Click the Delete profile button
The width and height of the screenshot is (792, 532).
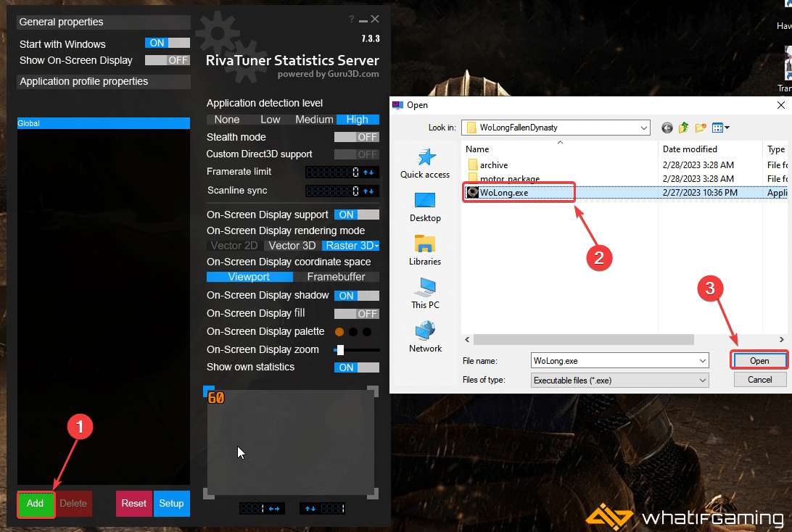tap(73, 504)
